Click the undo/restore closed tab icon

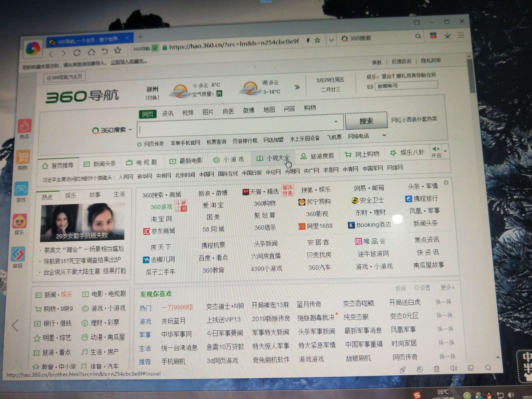point(105,51)
